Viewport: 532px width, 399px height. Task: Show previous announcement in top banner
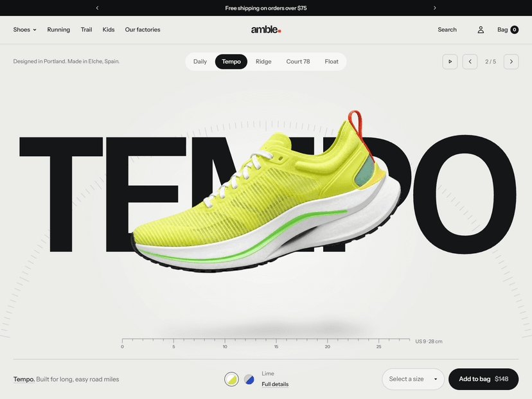[98, 8]
